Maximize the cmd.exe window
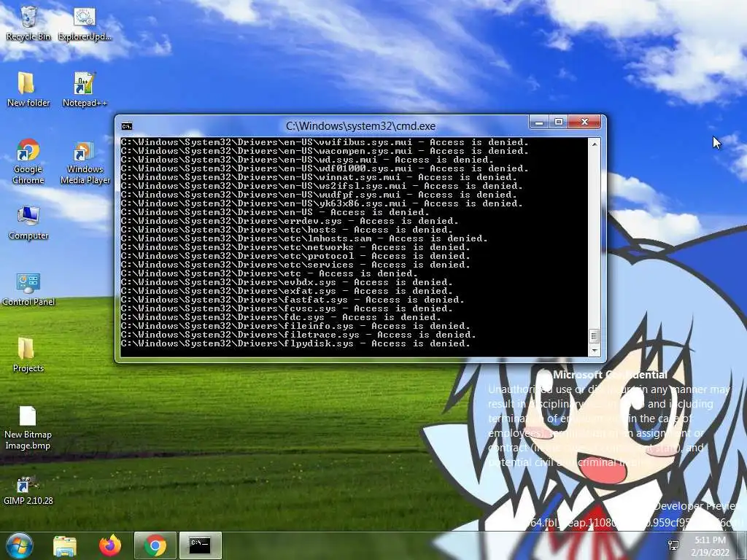This screenshot has width=747, height=560. pyautogui.click(x=558, y=122)
